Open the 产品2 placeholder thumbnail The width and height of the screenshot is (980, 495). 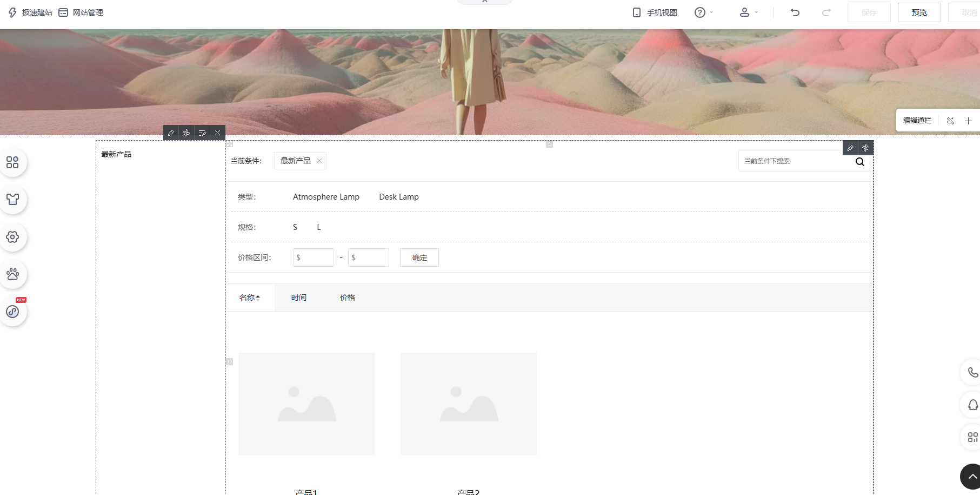469,404
